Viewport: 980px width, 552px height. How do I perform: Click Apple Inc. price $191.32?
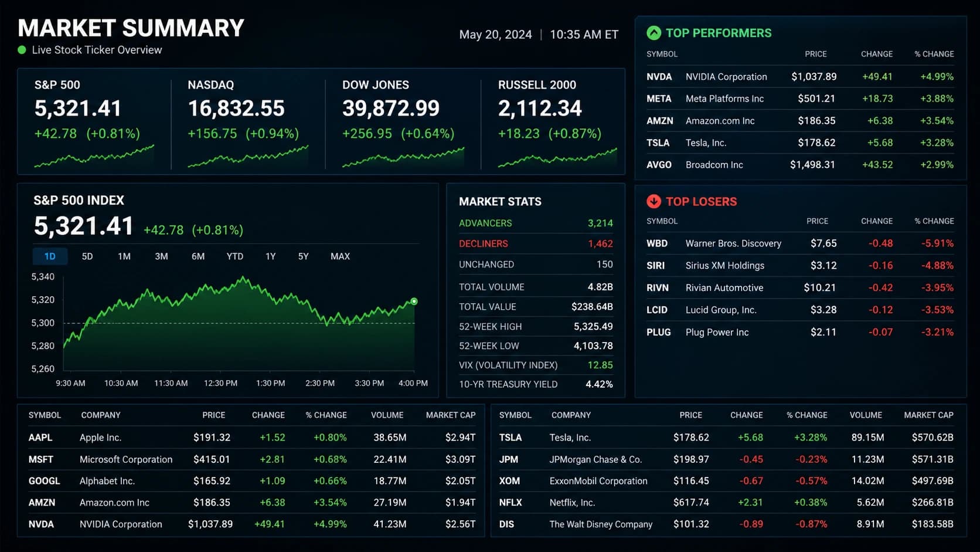pyautogui.click(x=212, y=438)
